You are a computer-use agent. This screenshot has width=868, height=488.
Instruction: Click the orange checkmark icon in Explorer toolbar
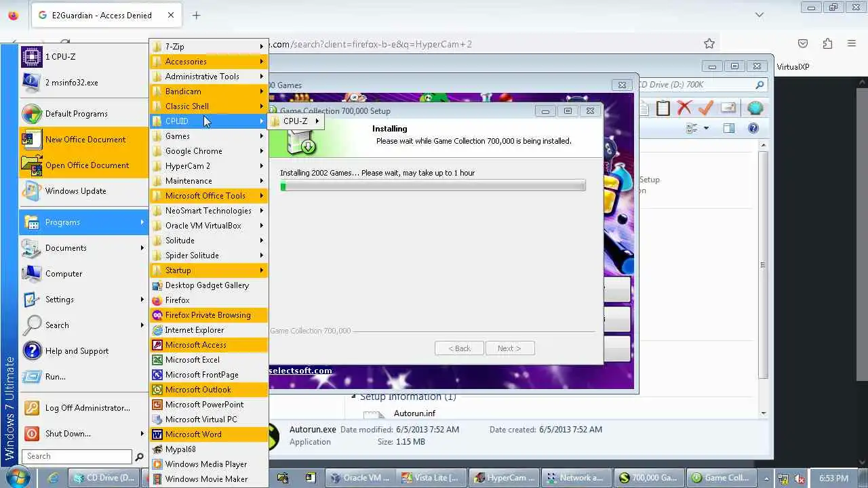click(706, 108)
